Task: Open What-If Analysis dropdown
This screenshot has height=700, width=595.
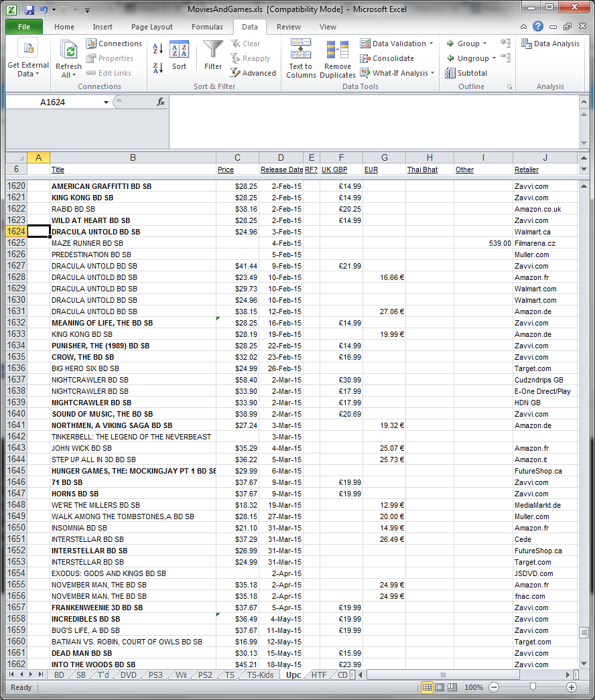Action: point(432,73)
